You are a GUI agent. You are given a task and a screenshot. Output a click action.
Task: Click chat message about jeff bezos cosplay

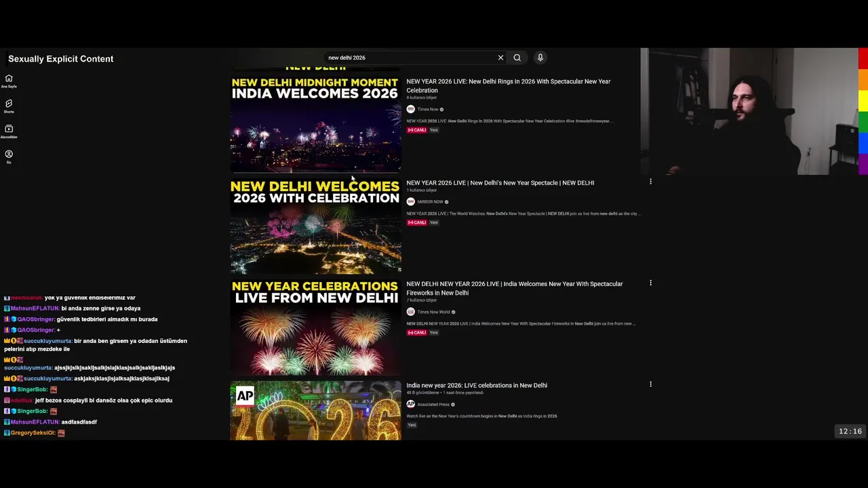[x=104, y=401]
